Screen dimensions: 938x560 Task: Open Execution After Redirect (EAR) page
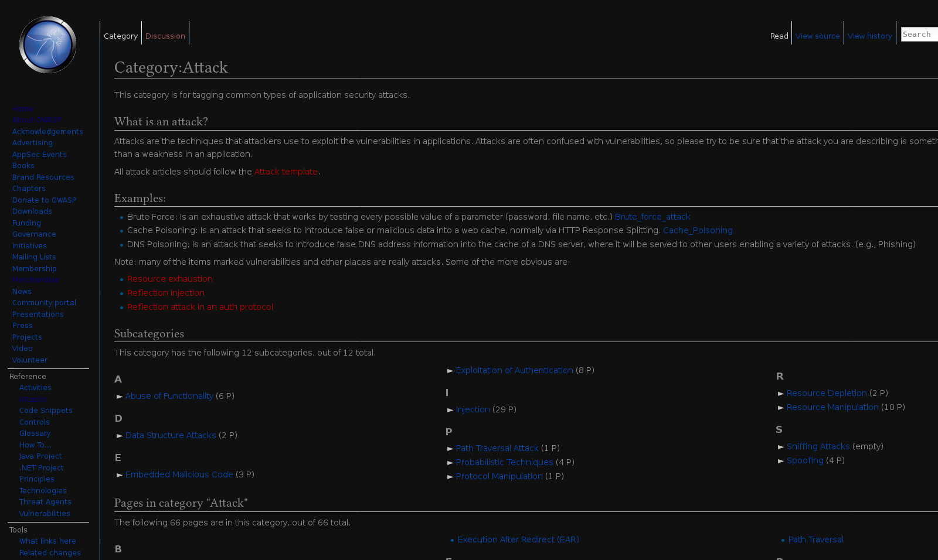[x=518, y=539]
